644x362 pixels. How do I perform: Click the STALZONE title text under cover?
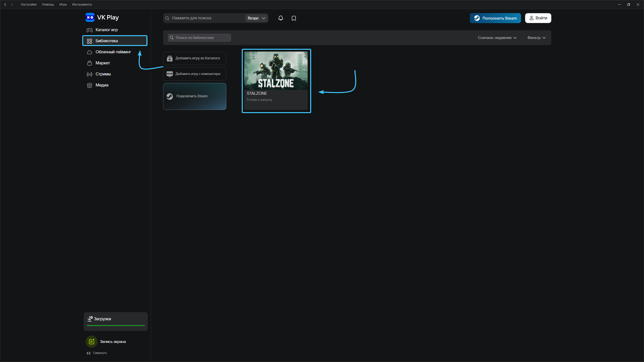[257, 93]
